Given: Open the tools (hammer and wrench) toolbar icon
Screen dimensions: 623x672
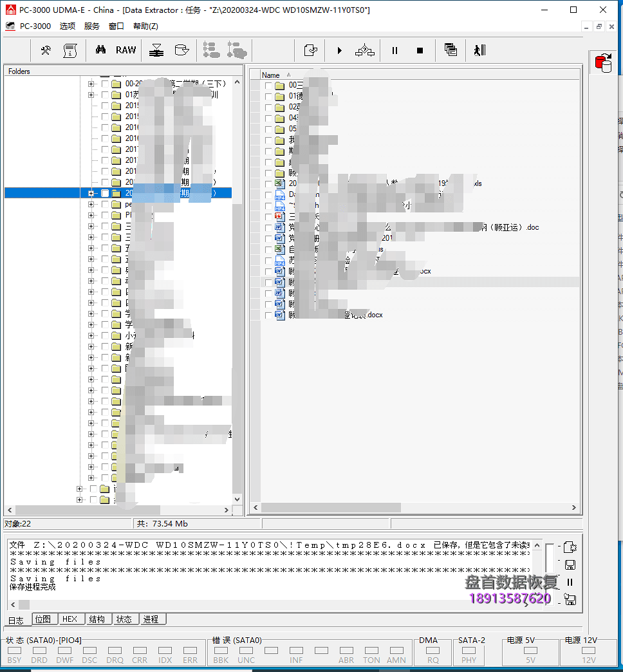Looking at the screenshot, I should pyautogui.click(x=46, y=51).
